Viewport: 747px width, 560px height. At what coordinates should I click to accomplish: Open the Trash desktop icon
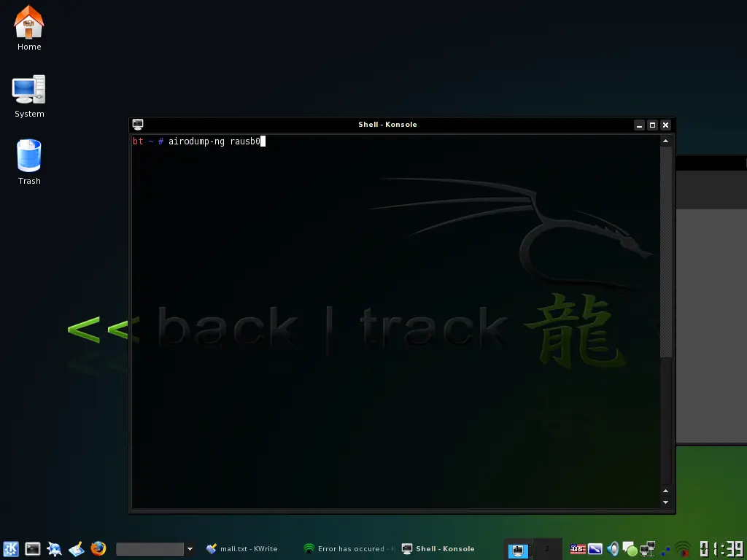(29, 162)
